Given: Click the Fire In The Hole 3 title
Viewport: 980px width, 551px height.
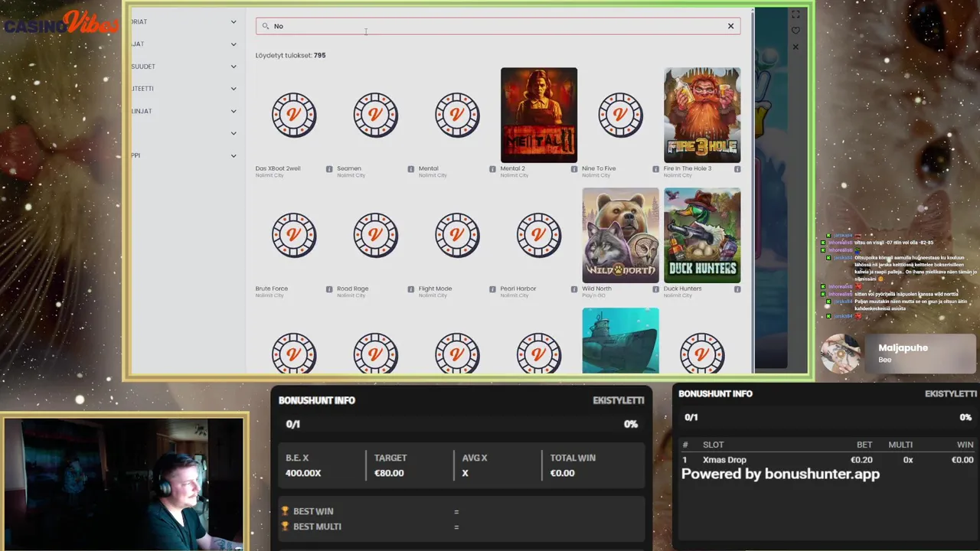Looking at the screenshot, I should 688,168.
